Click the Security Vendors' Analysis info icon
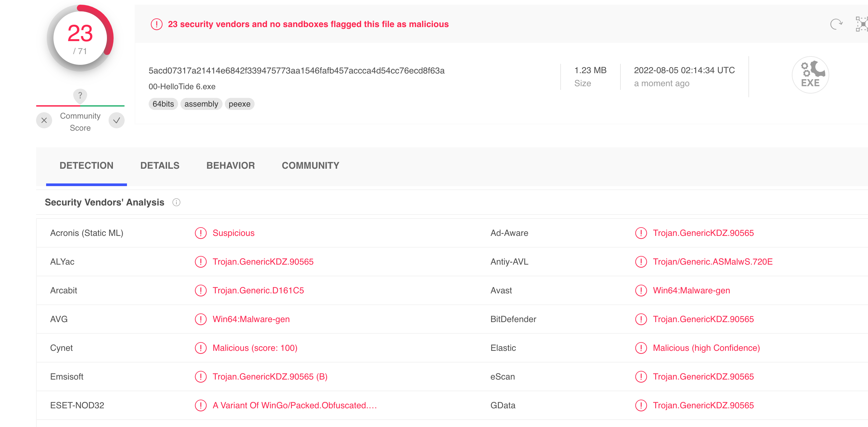868x427 pixels. 176,202
